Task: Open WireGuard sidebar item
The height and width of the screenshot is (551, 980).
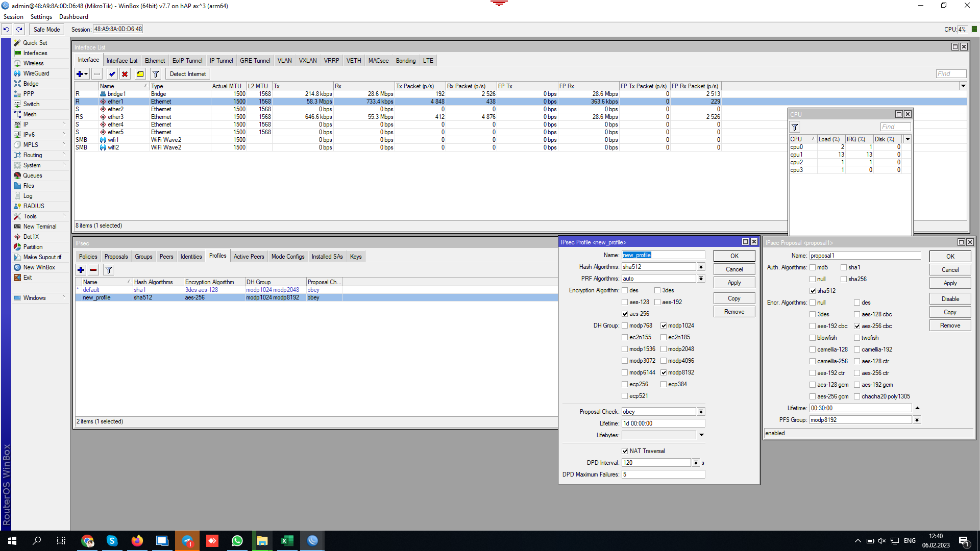Action: 36,73
